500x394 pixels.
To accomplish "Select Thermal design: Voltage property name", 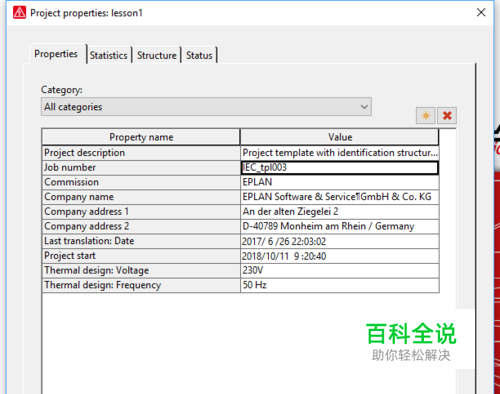I will [x=141, y=270].
